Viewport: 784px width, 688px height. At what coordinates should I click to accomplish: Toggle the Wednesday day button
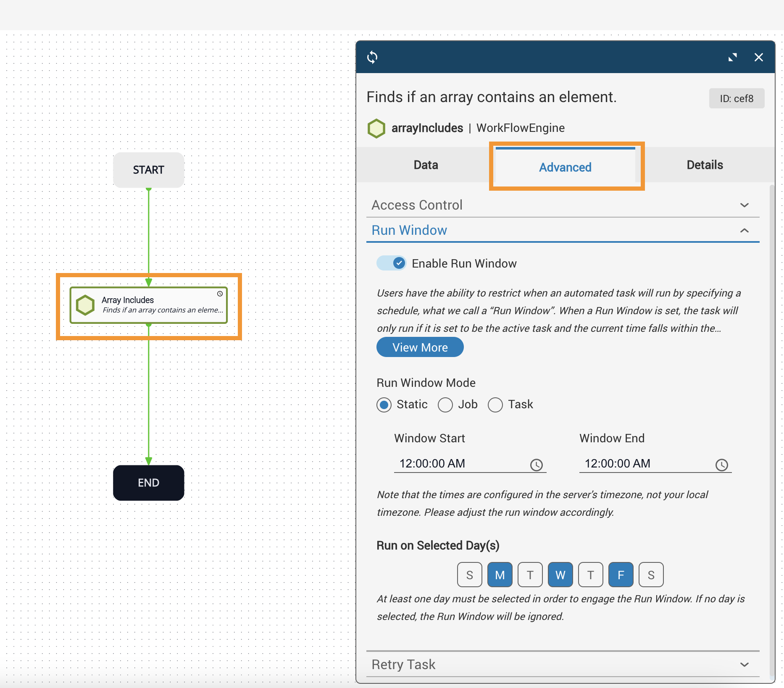tap(560, 575)
